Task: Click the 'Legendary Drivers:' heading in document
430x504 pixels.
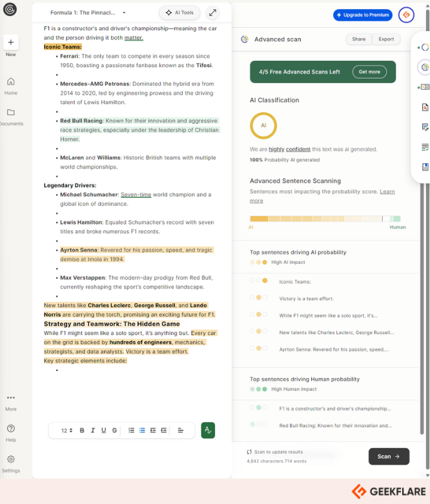Action: tap(70, 185)
